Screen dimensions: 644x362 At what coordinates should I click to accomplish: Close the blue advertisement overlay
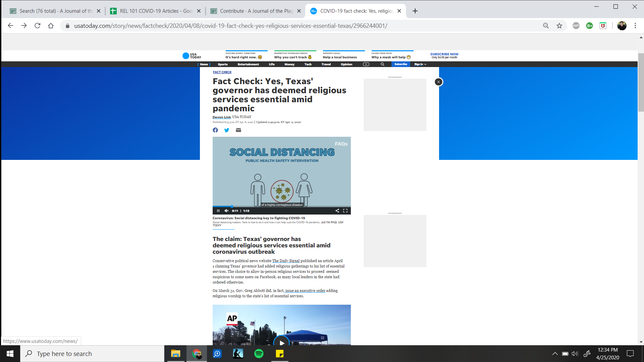[x=438, y=82]
